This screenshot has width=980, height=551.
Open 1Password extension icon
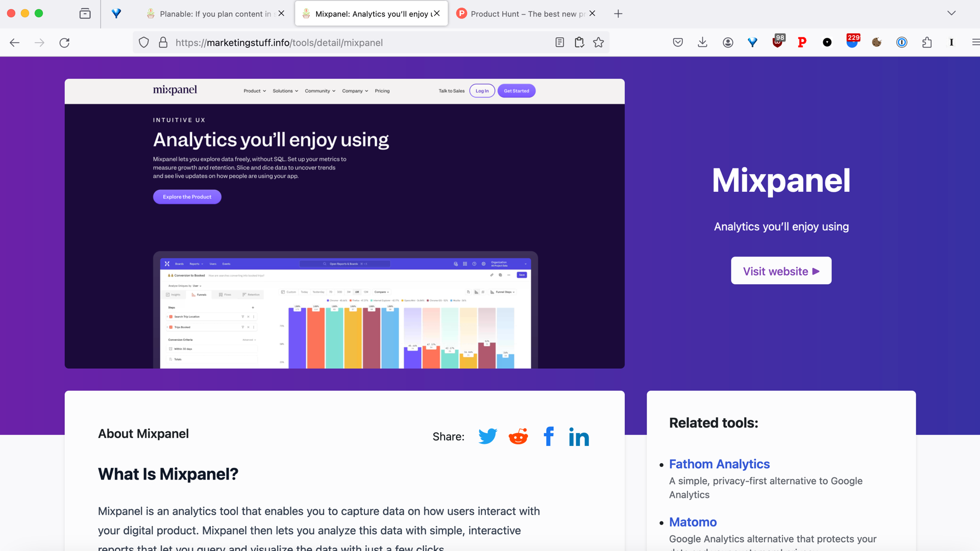coord(902,42)
